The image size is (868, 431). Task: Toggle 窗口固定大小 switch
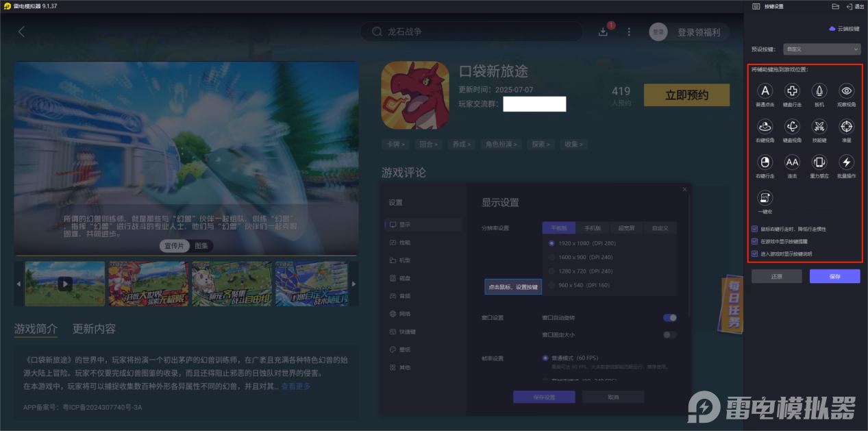(x=669, y=334)
